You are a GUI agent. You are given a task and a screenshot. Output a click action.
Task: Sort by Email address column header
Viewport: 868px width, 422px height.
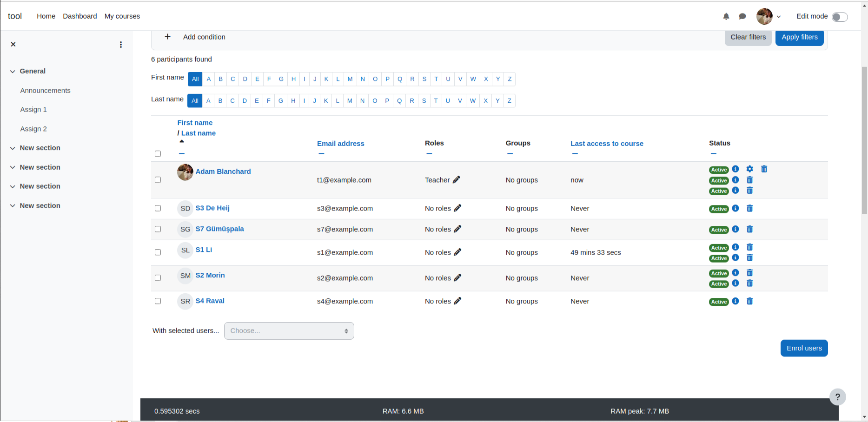click(341, 144)
